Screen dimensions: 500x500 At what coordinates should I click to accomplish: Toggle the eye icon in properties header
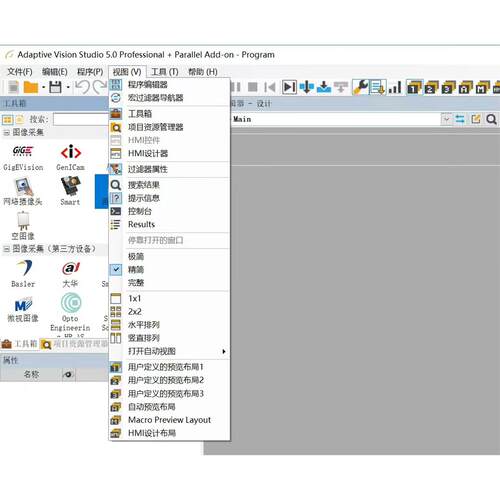[68, 374]
